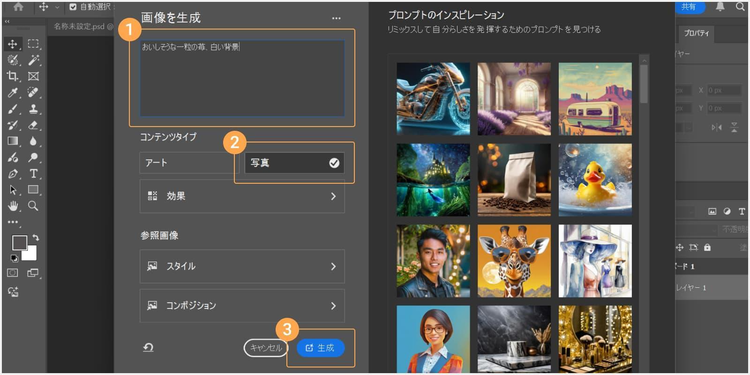Screen dimensions: 750x375
Task: Click the search magnifier in top bar
Action: (740, 7)
